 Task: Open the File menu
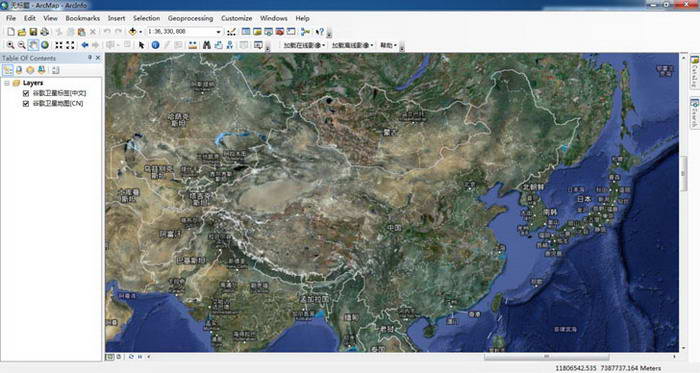(11, 18)
